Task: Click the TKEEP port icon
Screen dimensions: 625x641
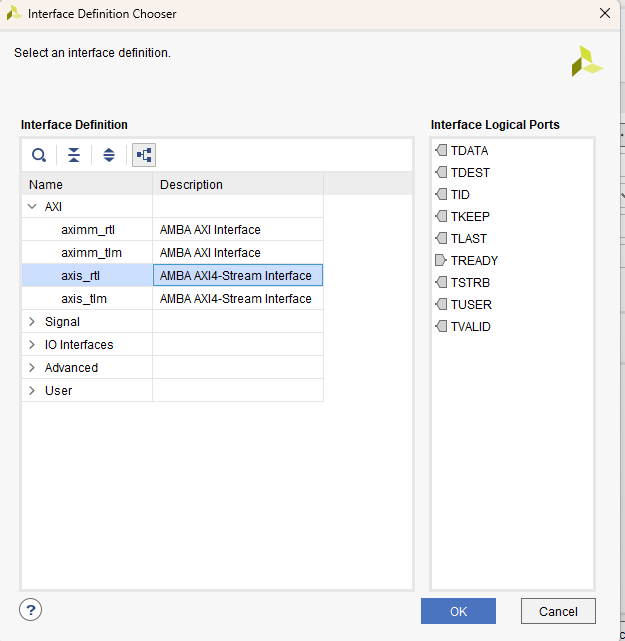Action: pos(441,216)
